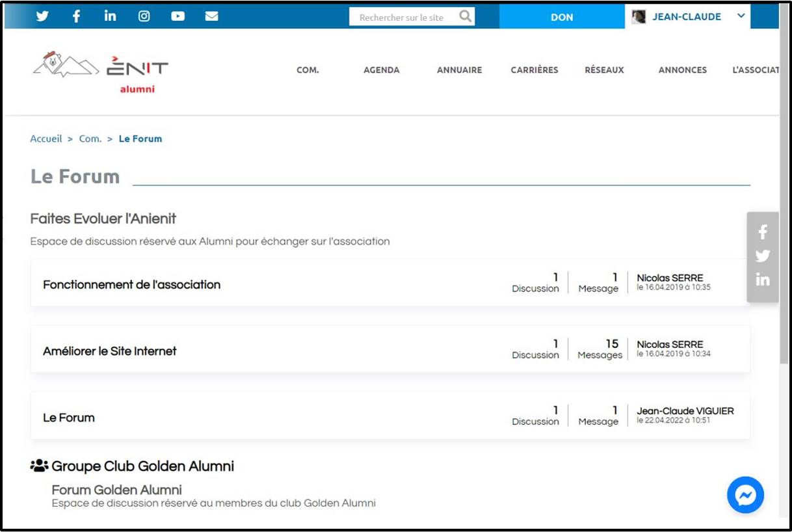Open the Carrières menu
This screenshot has width=792, height=532.
(534, 70)
